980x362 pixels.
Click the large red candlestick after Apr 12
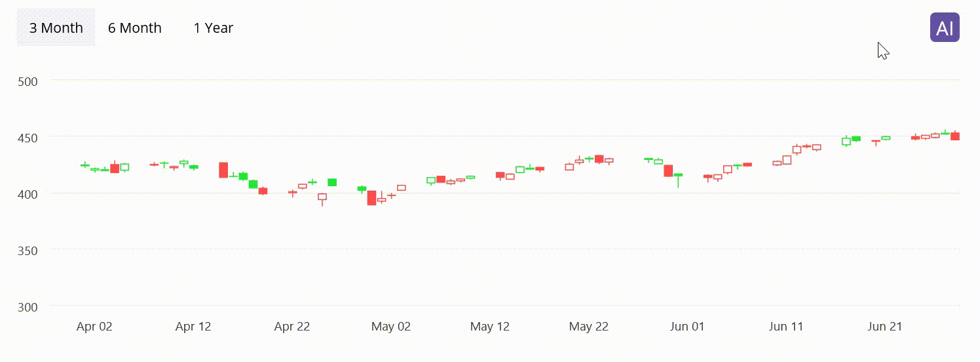(x=223, y=170)
